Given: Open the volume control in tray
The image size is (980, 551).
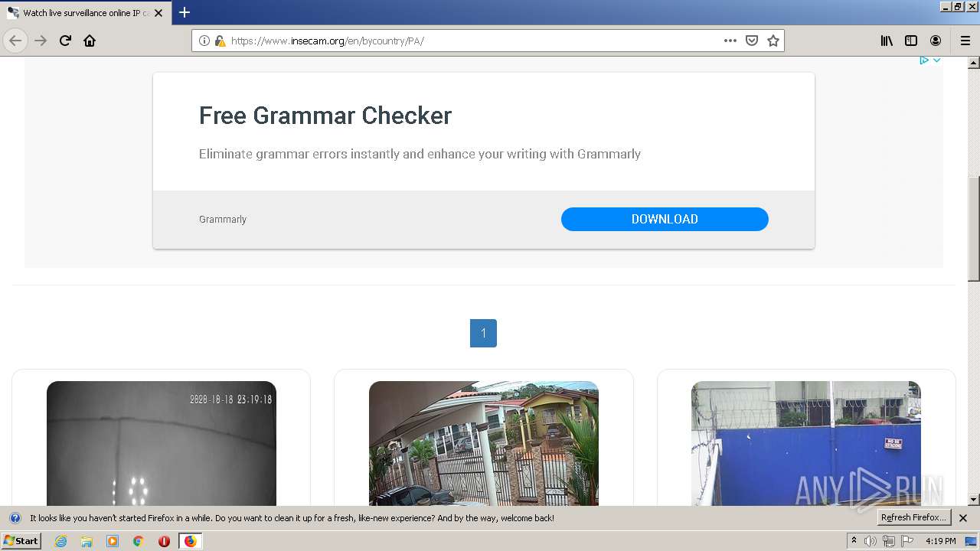Looking at the screenshot, I should click(871, 541).
